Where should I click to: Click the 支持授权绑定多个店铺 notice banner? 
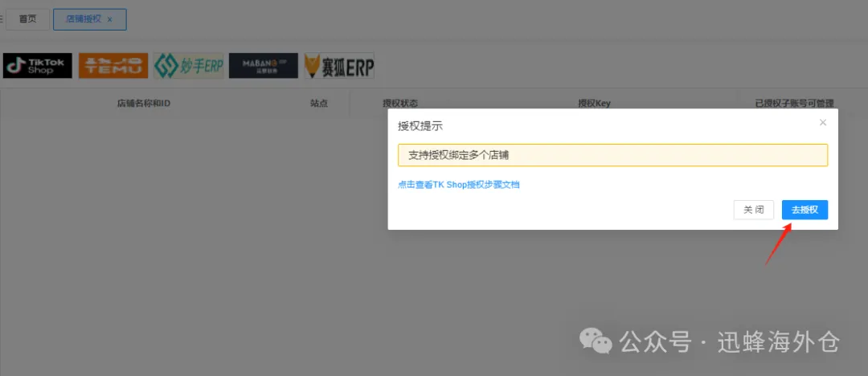[612, 155]
